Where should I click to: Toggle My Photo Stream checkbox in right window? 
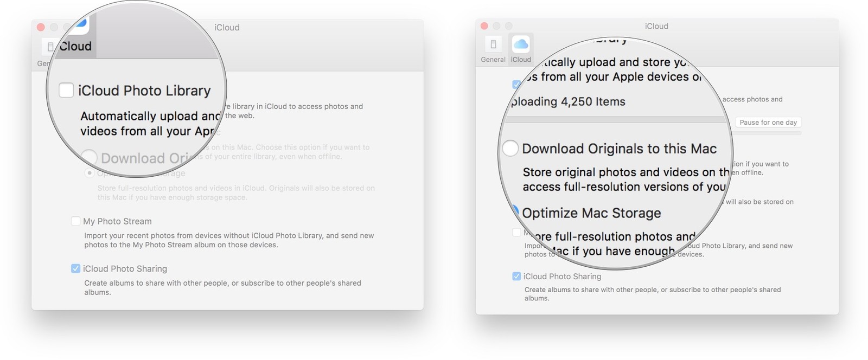(x=516, y=232)
